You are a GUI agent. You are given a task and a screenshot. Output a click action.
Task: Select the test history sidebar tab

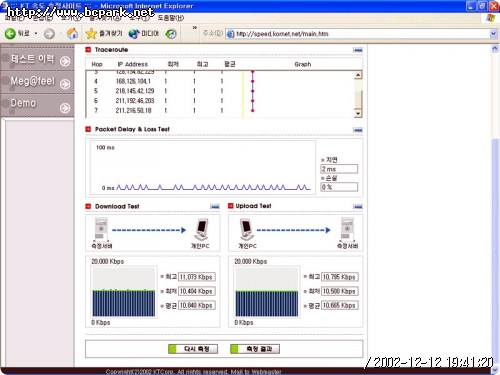(x=37, y=60)
